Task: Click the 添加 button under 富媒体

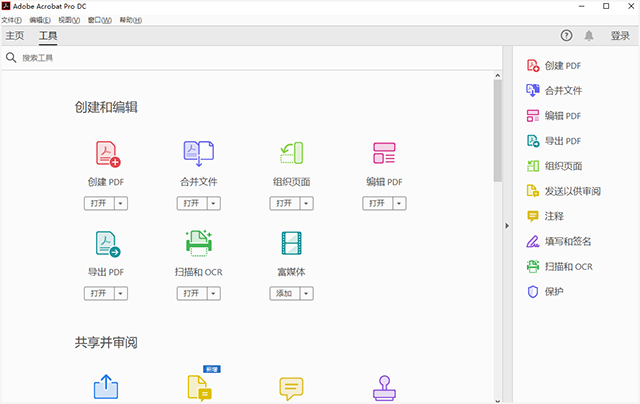Action: click(285, 293)
